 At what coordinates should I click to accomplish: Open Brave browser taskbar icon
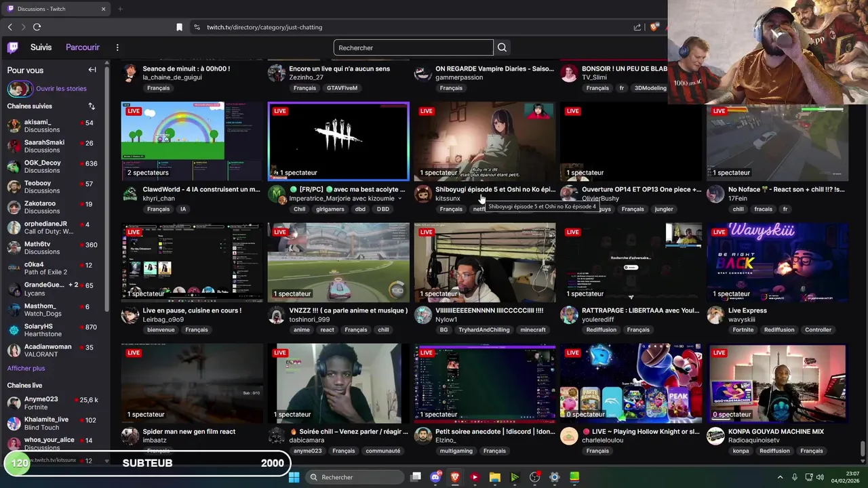455,477
